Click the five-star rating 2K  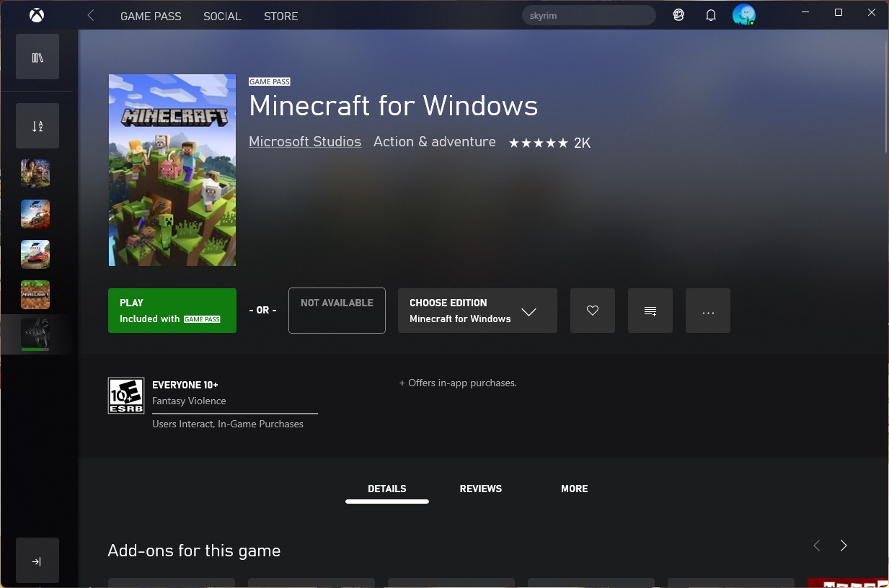(x=549, y=143)
